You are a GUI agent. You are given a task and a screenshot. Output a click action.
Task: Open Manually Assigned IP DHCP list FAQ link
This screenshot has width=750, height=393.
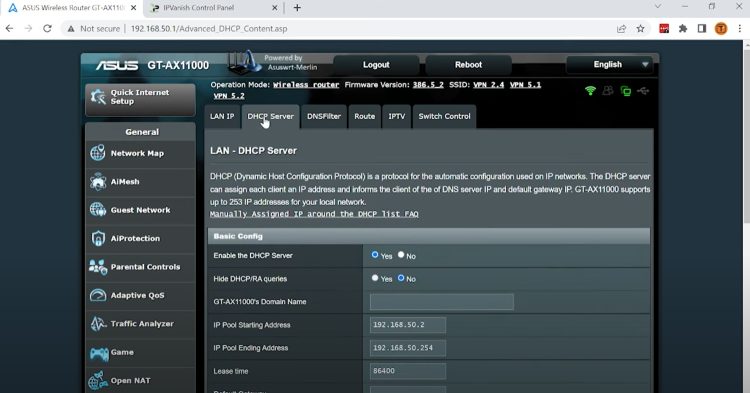[x=314, y=214]
